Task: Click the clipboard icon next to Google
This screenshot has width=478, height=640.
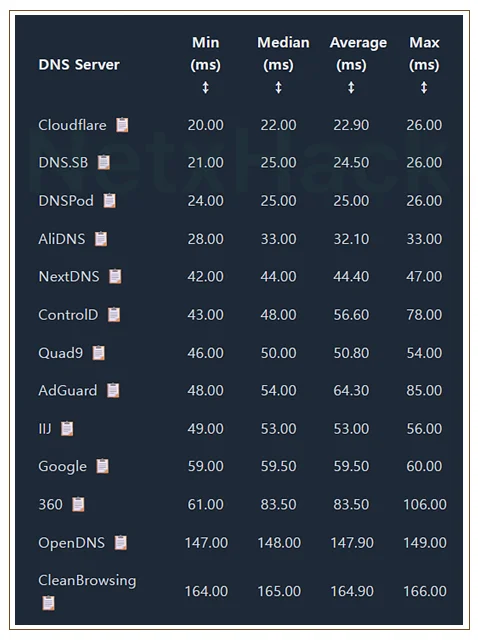Action: click(x=102, y=466)
